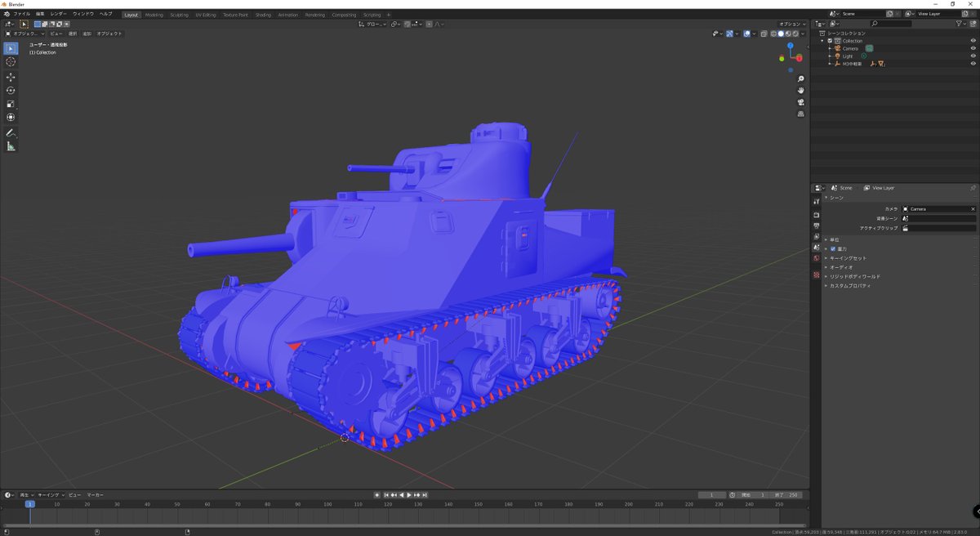Toggle X-ray display in viewport header
The width and height of the screenshot is (980, 536).
pyautogui.click(x=764, y=33)
